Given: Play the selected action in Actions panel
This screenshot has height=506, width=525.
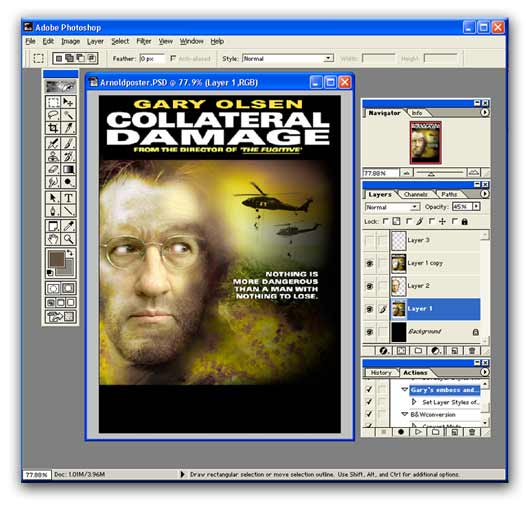Looking at the screenshot, I should (418, 432).
